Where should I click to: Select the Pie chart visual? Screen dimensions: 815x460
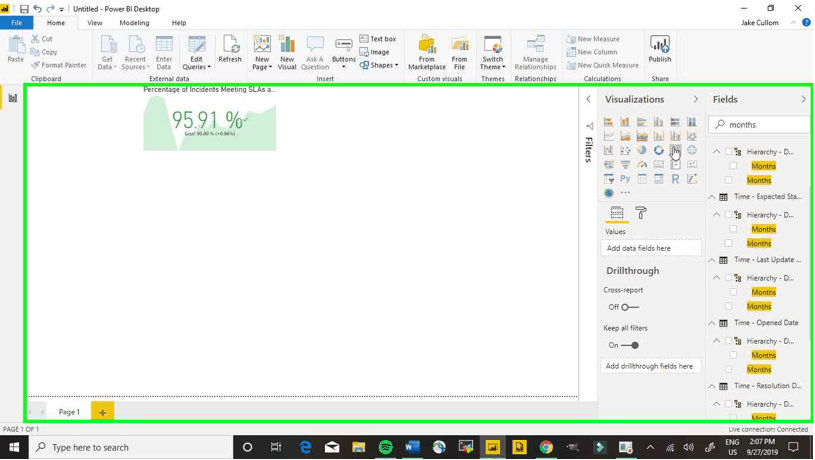(x=642, y=150)
